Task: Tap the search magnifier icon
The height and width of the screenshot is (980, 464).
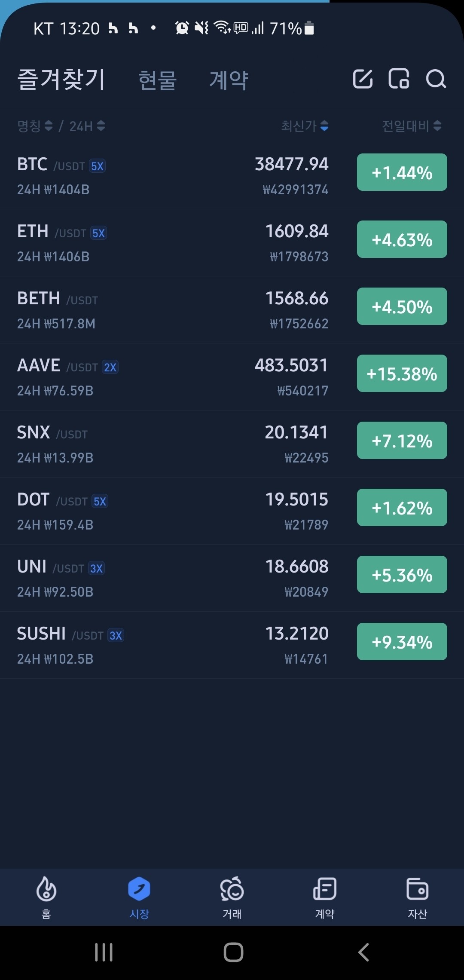Action: point(436,79)
